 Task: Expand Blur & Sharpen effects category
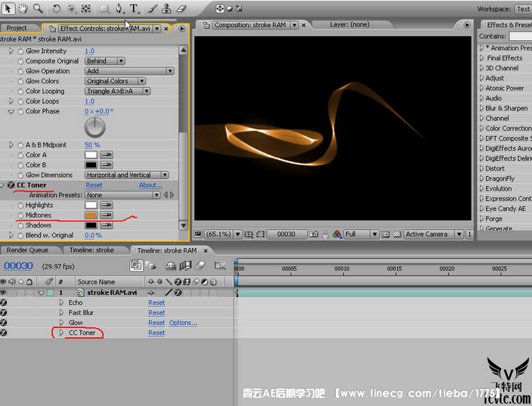482,108
